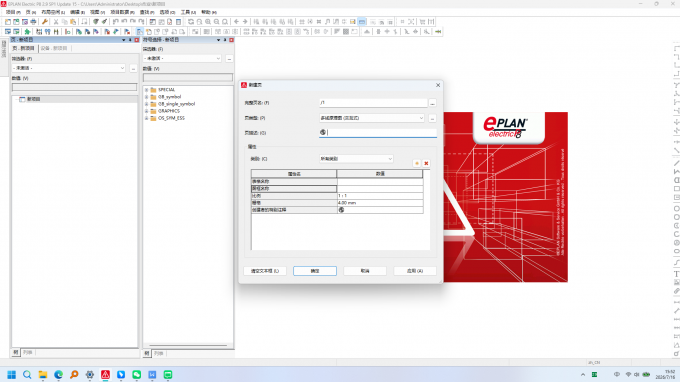Close the symbol selection panel with red button

coord(232,40)
